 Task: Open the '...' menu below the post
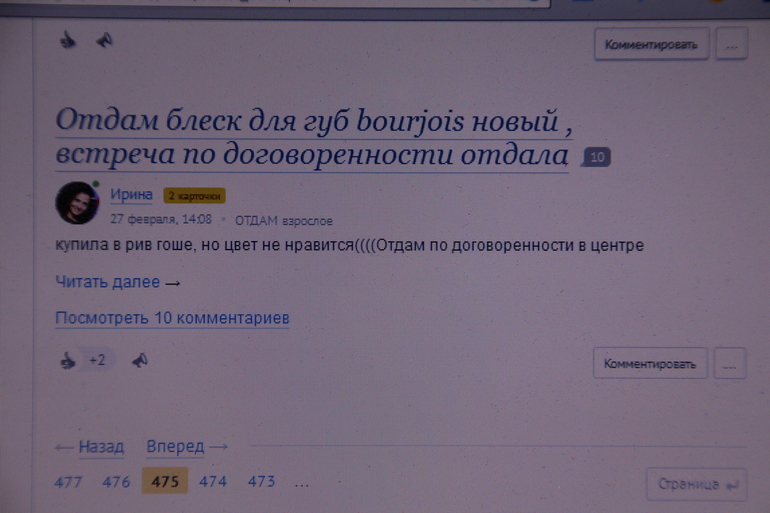731,364
